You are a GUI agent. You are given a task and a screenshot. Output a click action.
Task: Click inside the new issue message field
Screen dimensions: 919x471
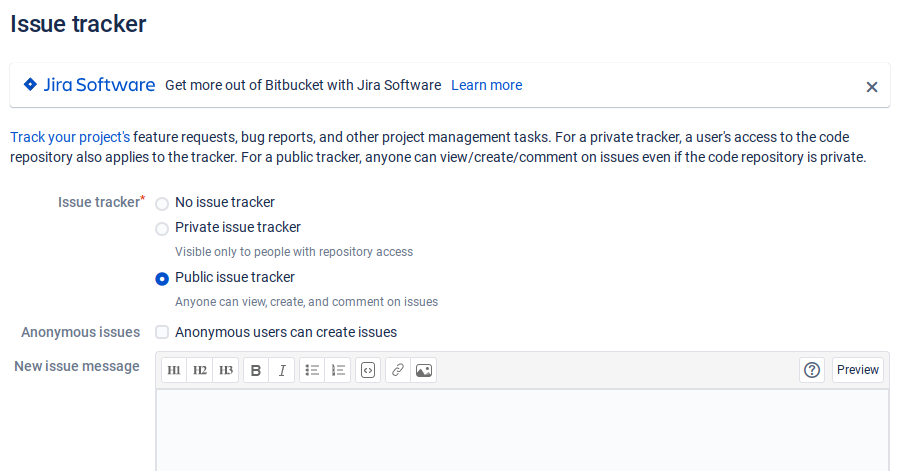[522, 430]
